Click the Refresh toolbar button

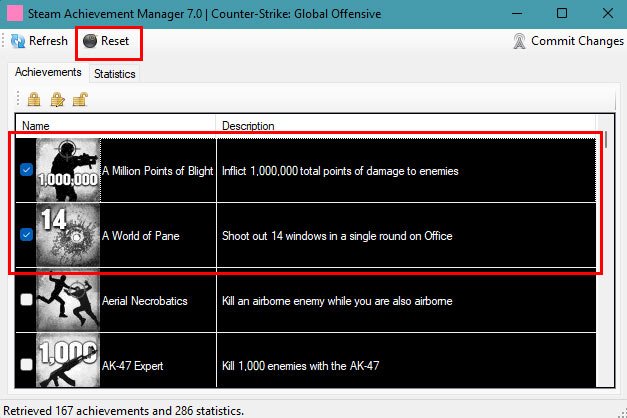tap(39, 41)
